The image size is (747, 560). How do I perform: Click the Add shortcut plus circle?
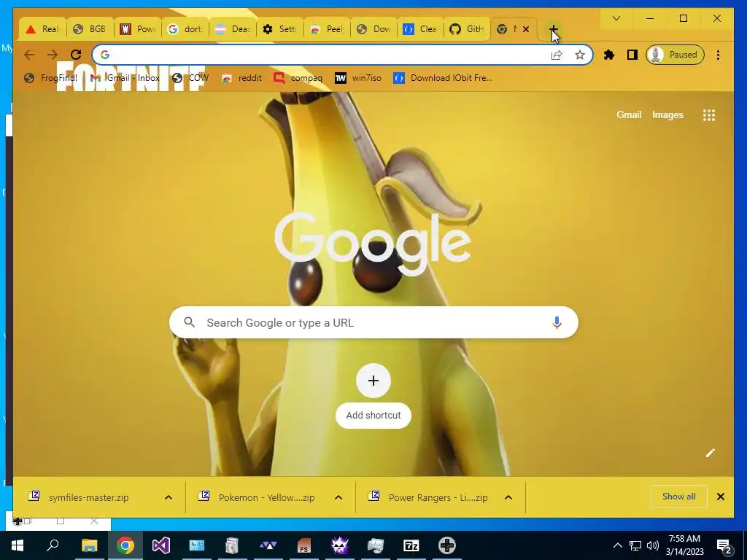(373, 381)
